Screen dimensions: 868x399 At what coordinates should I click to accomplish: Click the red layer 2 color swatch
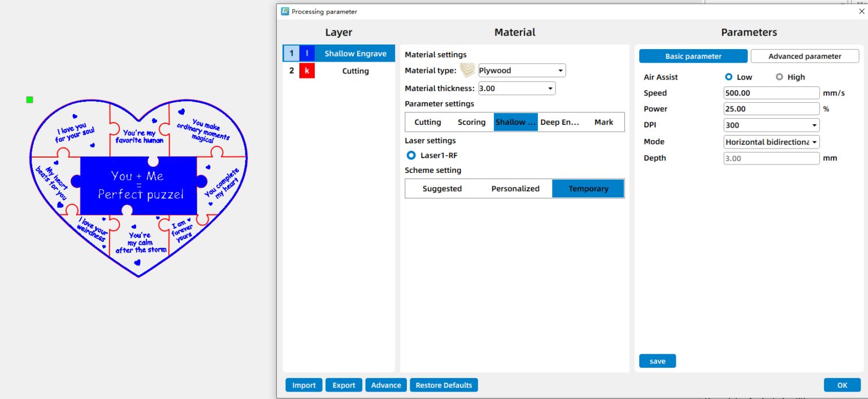click(x=307, y=71)
